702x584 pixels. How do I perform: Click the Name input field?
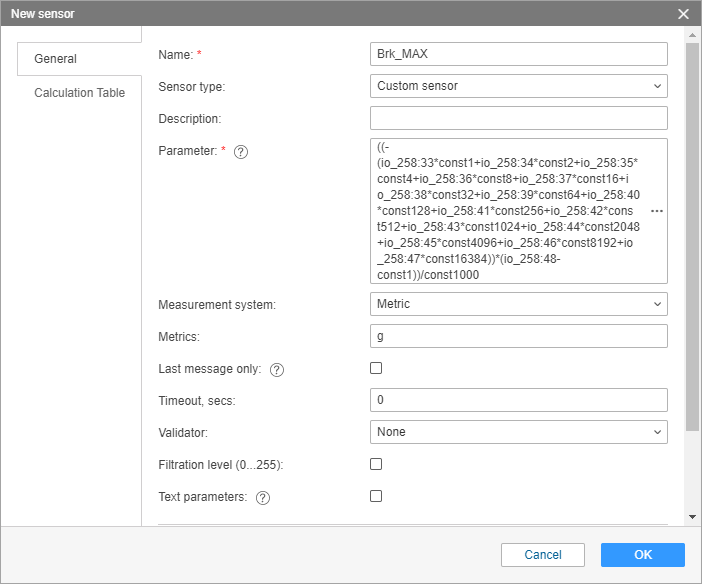point(518,54)
